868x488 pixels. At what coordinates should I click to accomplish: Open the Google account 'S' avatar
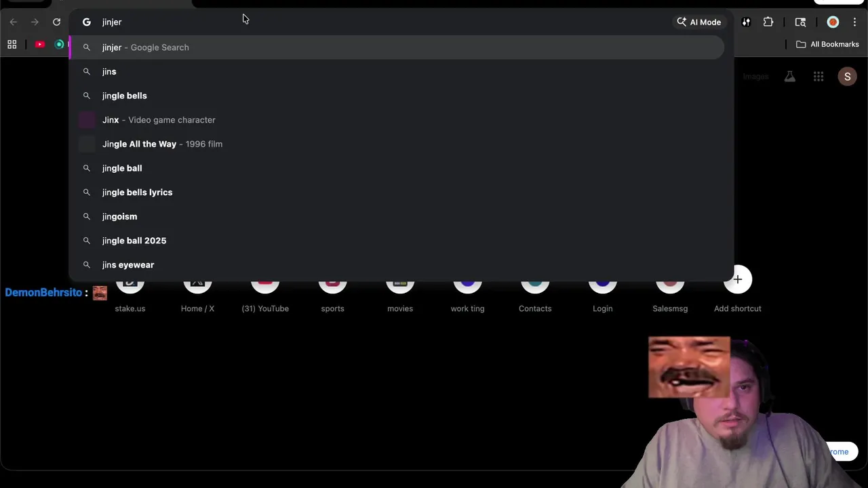pos(847,77)
